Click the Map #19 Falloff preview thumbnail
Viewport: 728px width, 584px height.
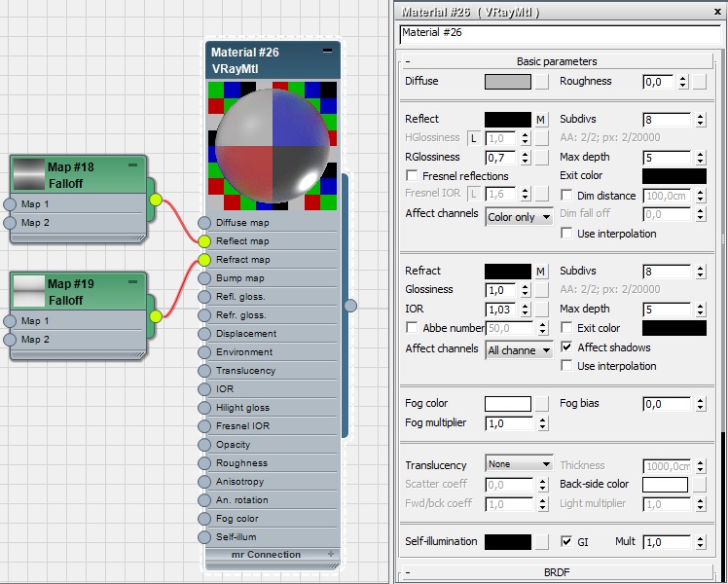pos(29,291)
